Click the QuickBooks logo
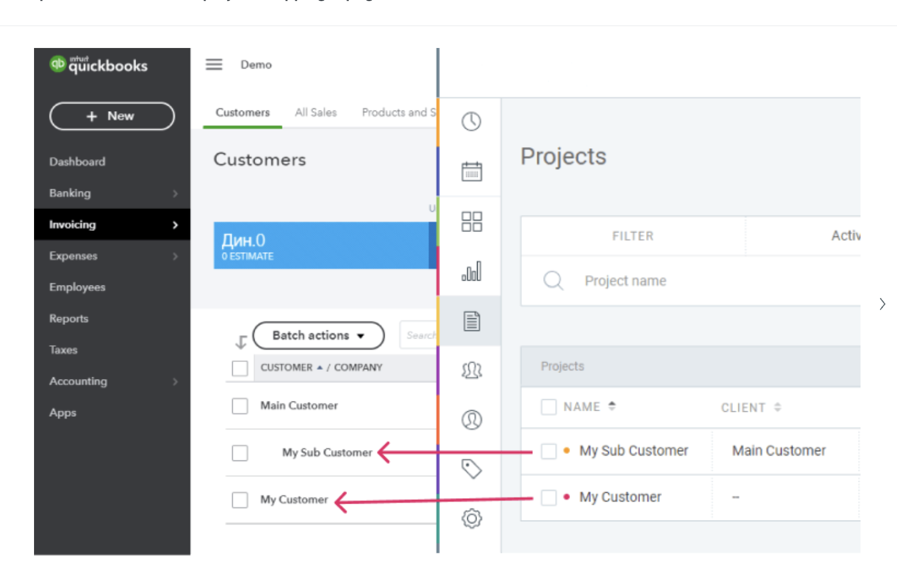The height and width of the screenshot is (588, 897). [x=98, y=64]
